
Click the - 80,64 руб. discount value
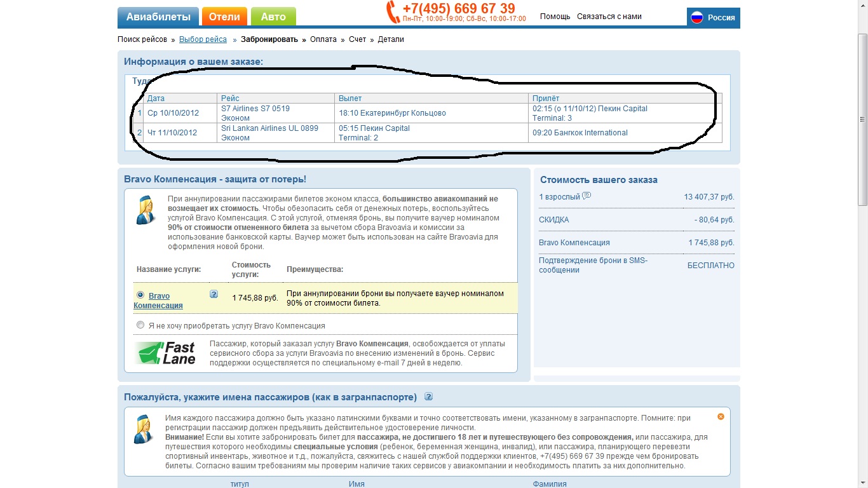[x=714, y=220]
